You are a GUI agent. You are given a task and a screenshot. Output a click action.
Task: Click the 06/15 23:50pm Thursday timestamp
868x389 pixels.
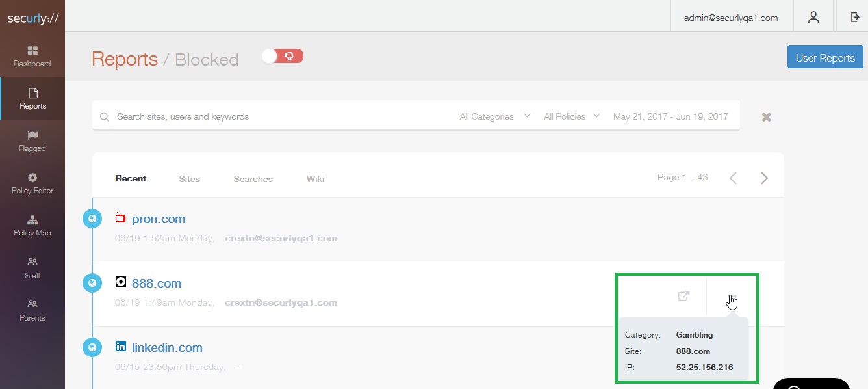(170, 367)
